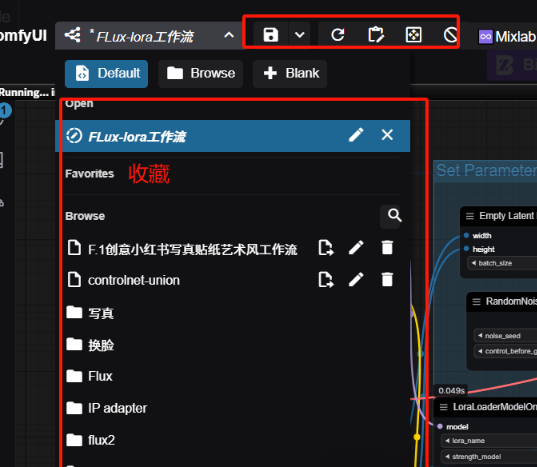
Task: Expand the IP adapter folder
Action: click(107, 408)
